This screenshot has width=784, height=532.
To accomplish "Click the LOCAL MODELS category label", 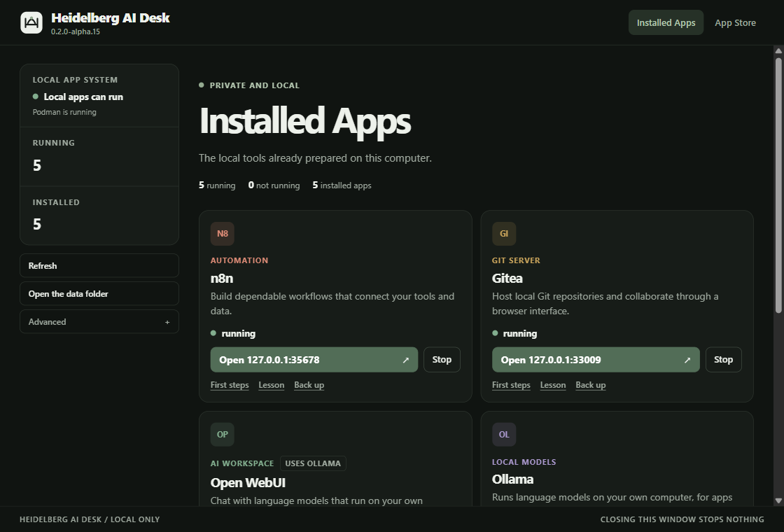I will tap(524, 462).
